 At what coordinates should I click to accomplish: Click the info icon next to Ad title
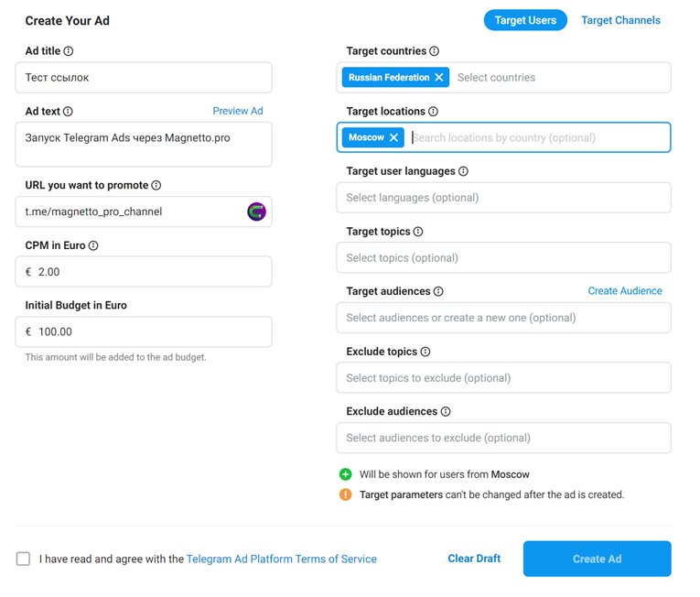click(69, 51)
